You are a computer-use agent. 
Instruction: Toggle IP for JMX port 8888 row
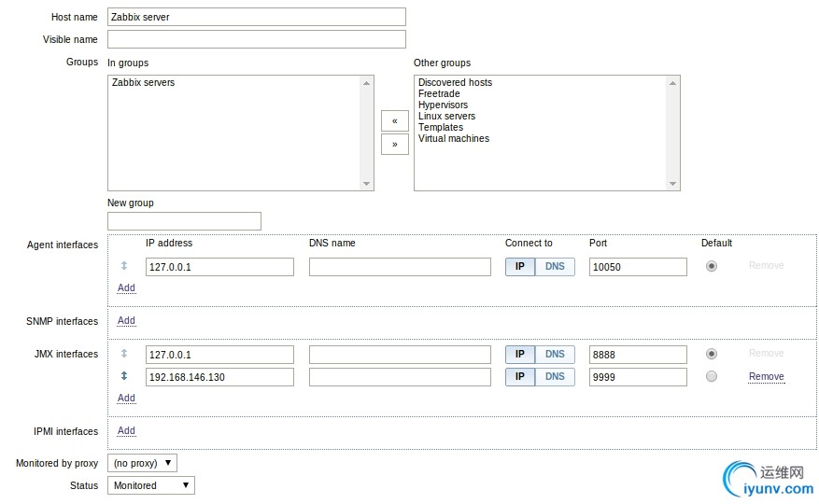coord(520,355)
